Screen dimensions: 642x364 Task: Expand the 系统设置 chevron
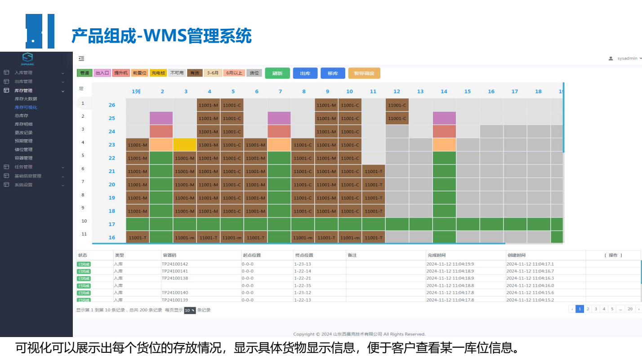tap(63, 185)
